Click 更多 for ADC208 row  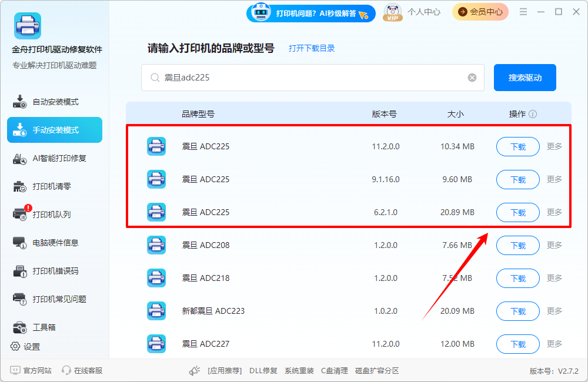pyautogui.click(x=554, y=245)
